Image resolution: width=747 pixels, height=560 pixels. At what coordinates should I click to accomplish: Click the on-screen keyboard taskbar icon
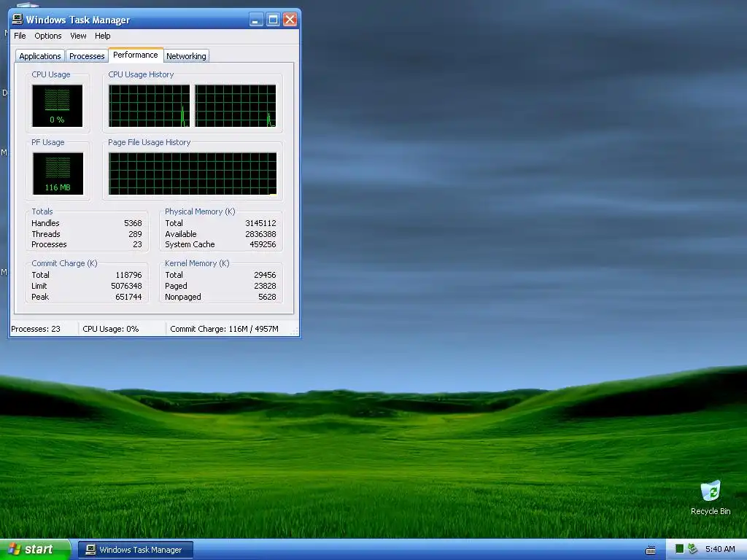pyautogui.click(x=651, y=550)
